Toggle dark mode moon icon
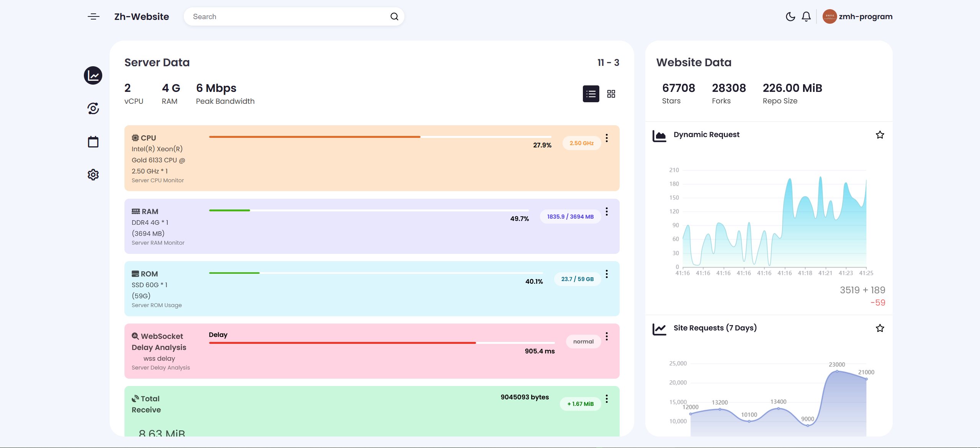This screenshot has height=448, width=980. pos(789,16)
